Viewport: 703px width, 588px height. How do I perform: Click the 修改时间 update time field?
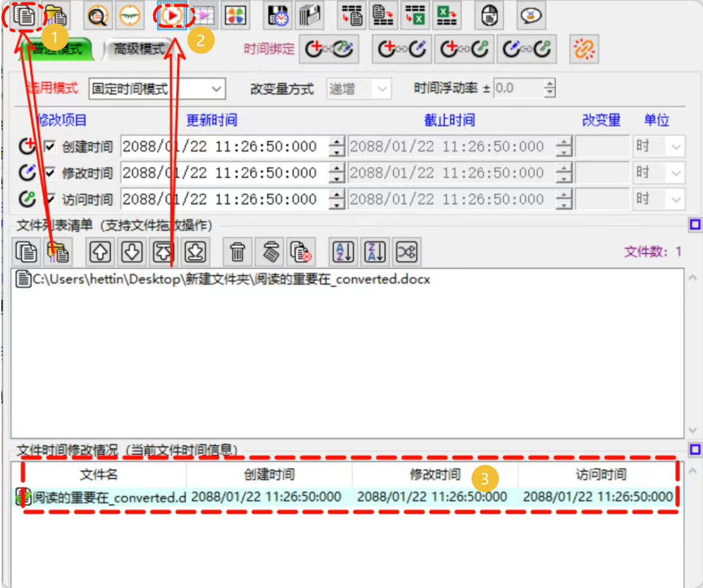pyautogui.click(x=225, y=173)
